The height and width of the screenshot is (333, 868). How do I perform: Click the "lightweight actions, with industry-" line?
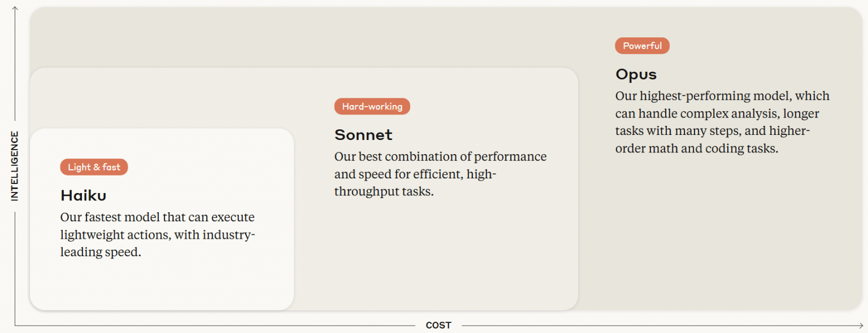[x=158, y=235]
